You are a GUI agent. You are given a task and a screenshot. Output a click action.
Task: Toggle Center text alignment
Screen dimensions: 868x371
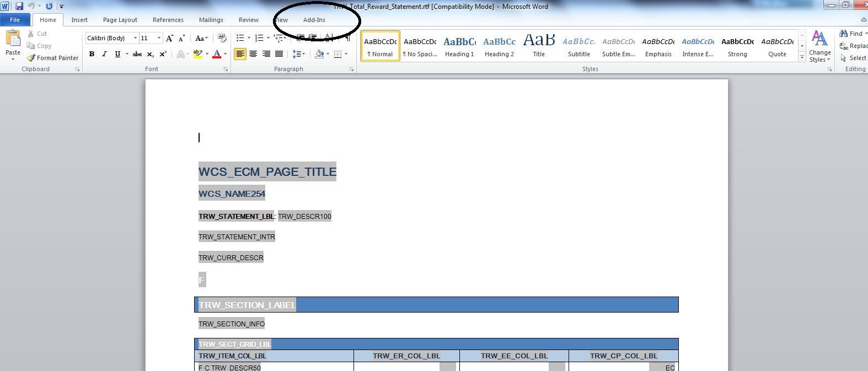point(253,54)
